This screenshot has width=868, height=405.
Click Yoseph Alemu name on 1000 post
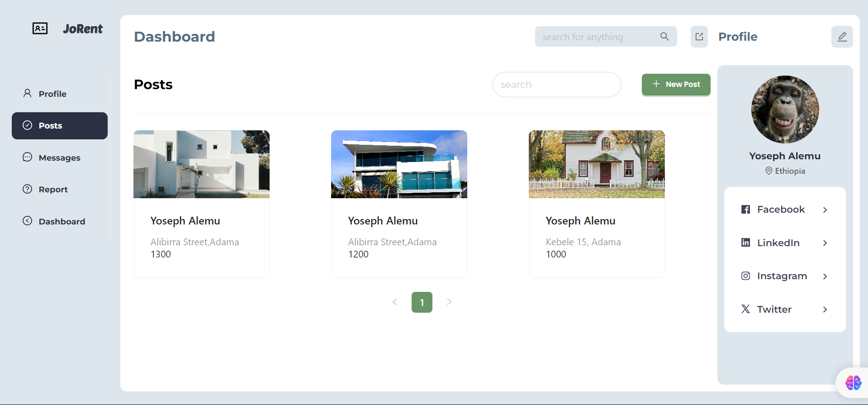tap(581, 221)
